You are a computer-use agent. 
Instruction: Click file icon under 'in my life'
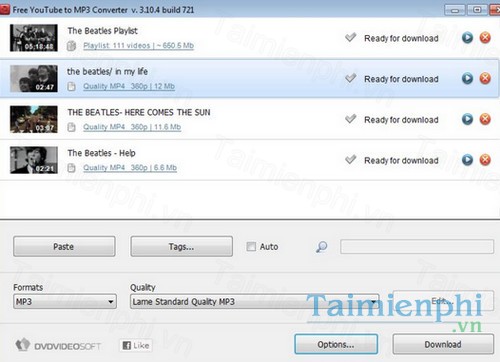click(x=71, y=86)
